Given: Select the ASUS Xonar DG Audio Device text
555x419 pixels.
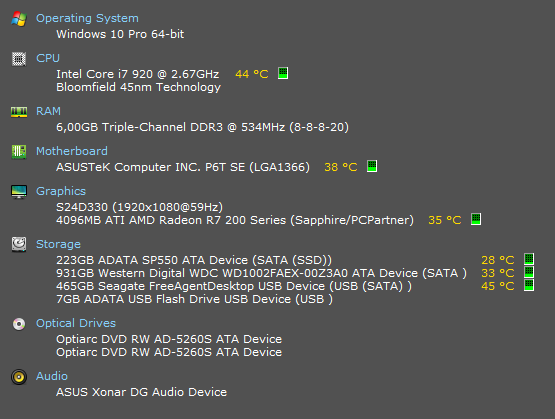Looking at the screenshot, I should [142, 392].
